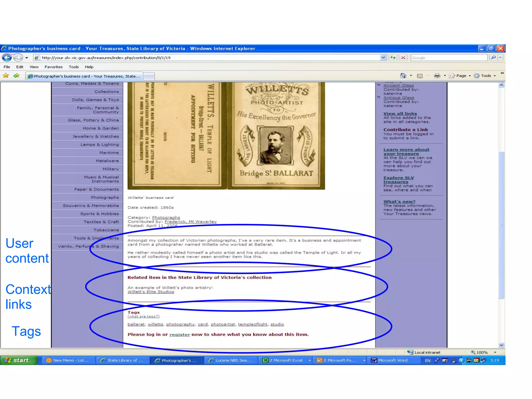Click the Refresh page icon
Image resolution: width=532 pixels, height=399 pixels.
(393, 57)
